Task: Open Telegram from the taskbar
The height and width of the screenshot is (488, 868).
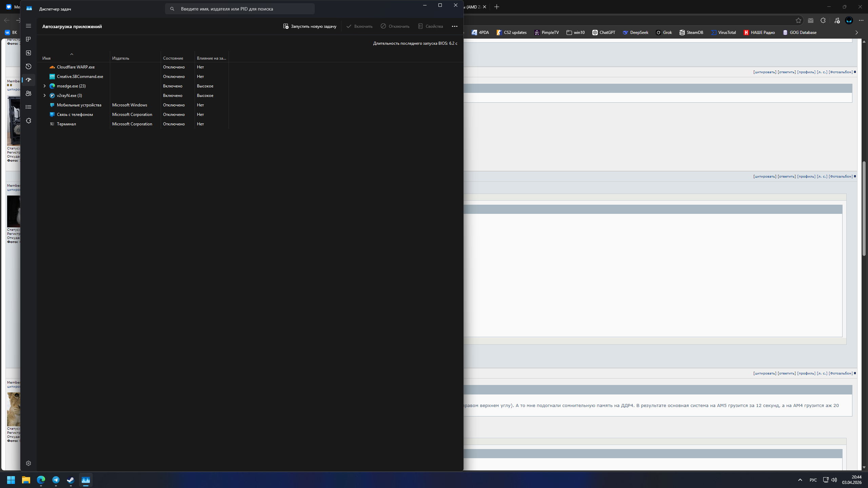Action: (56, 480)
